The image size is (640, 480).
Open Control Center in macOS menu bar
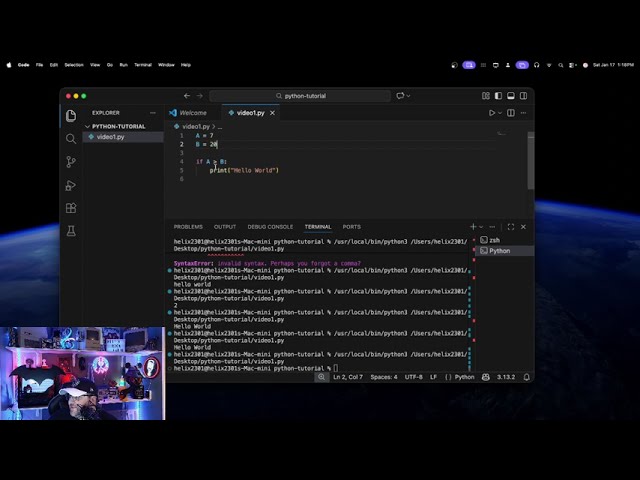[573, 65]
